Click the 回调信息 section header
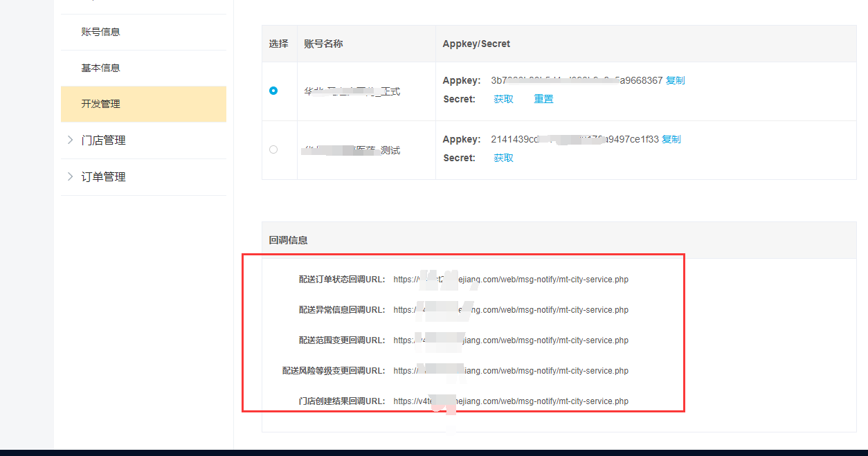 (x=288, y=240)
